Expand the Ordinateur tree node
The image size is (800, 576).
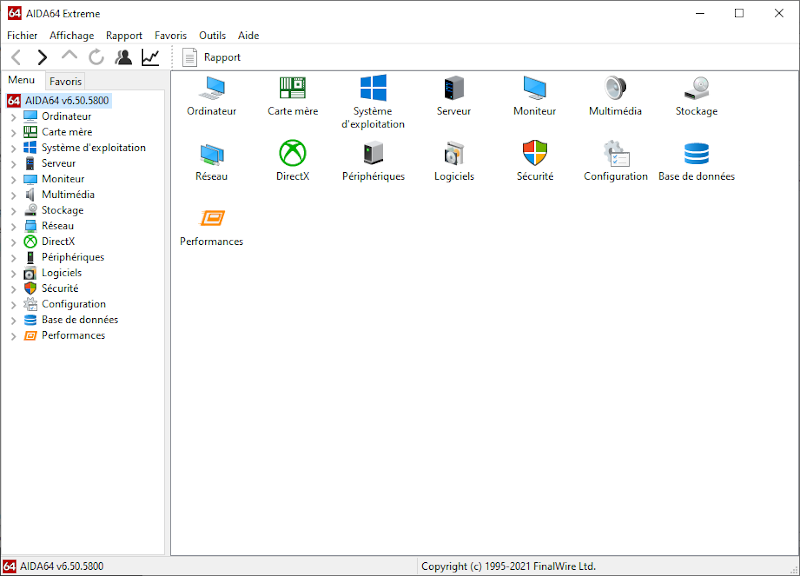[13, 117]
